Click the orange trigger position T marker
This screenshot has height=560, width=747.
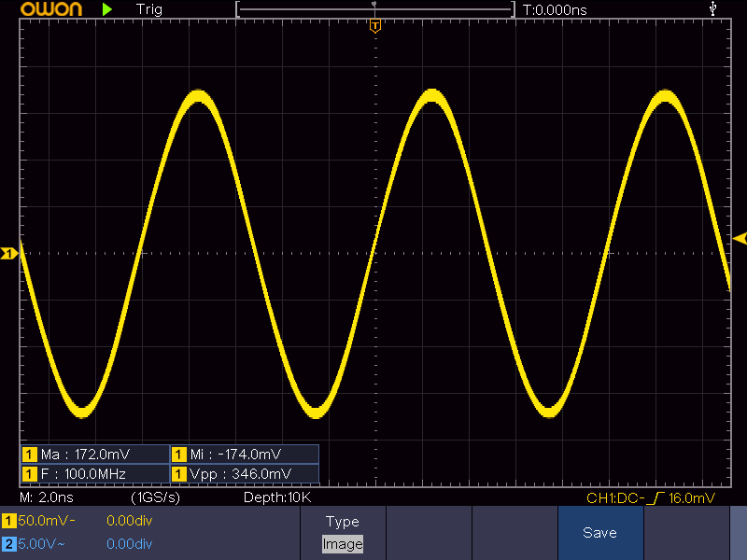tap(375, 26)
